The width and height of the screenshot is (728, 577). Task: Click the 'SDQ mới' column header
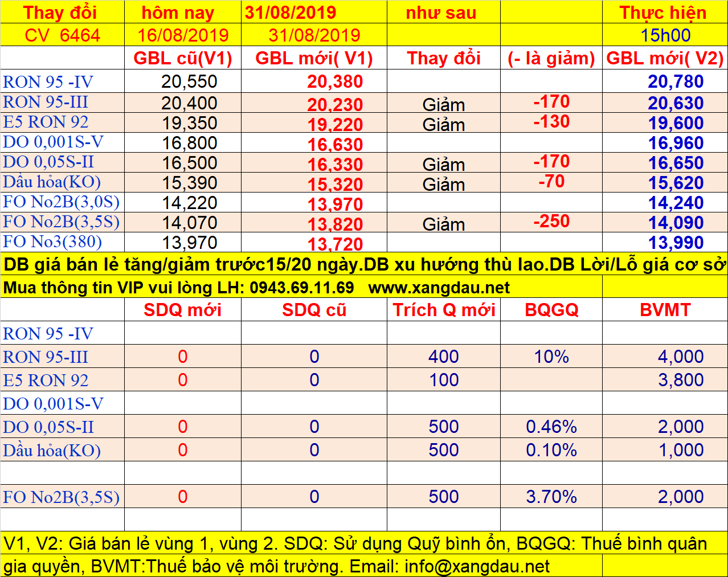click(183, 310)
